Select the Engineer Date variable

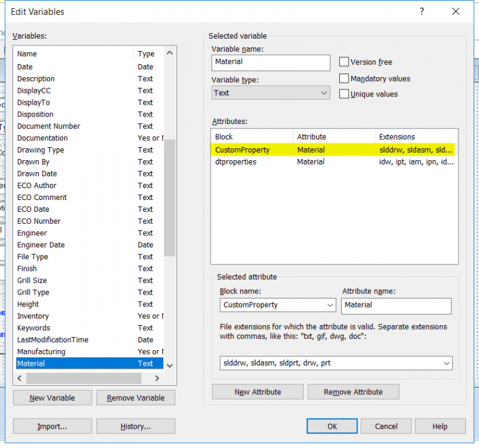pos(90,245)
